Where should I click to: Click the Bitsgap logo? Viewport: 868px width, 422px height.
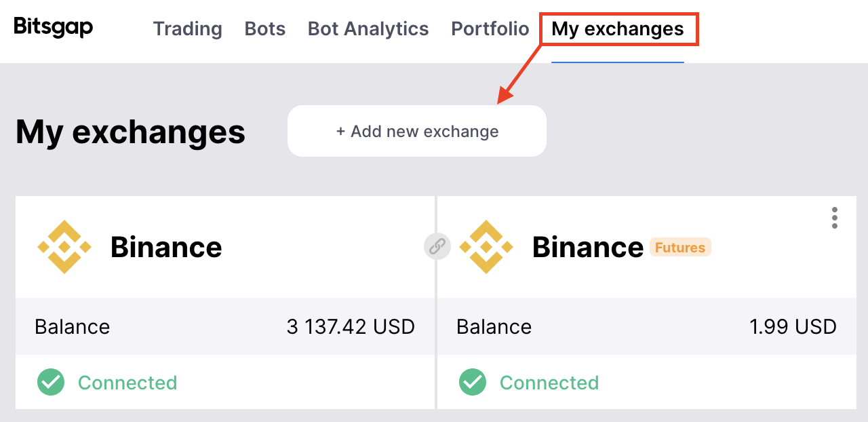point(54,28)
